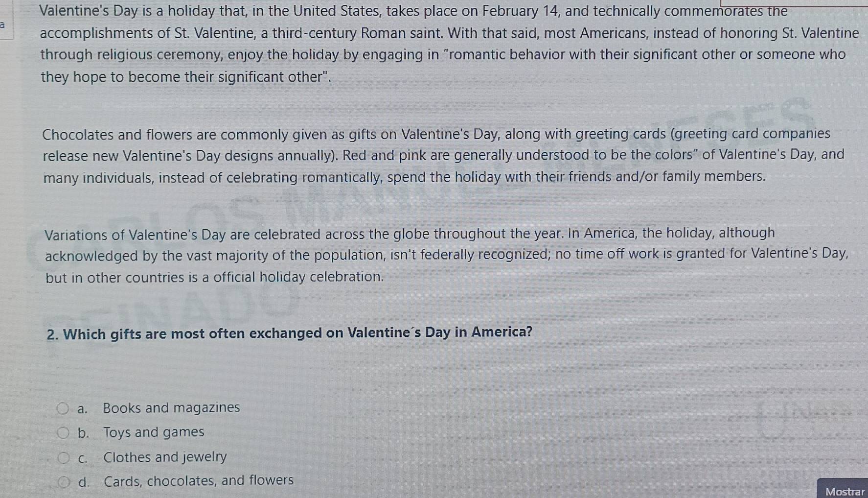Screen dimensions: 868x498
Task: Choose radio button for option d
Action: (64, 482)
